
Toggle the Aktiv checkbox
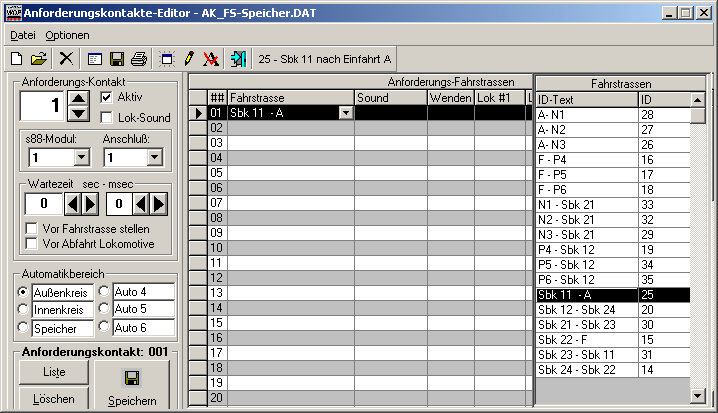(106, 97)
